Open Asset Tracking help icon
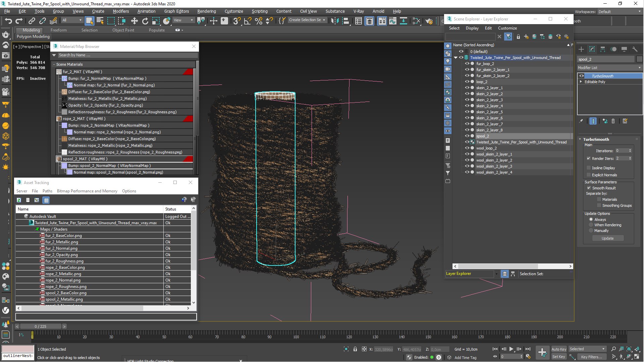This screenshot has width=644, height=362. 184,200
